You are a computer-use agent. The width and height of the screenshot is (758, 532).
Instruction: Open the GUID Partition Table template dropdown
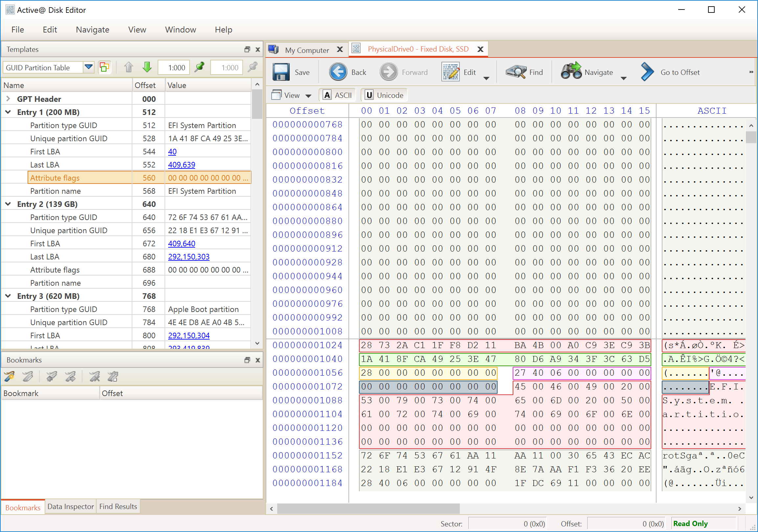pyautogui.click(x=88, y=67)
